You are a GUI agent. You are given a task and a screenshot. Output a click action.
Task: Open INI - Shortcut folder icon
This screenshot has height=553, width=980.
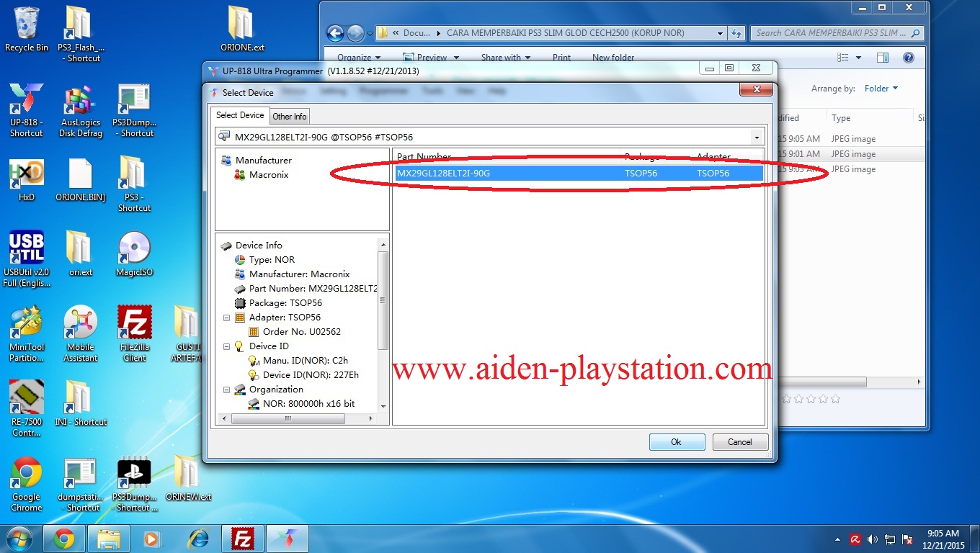click(81, 404)
